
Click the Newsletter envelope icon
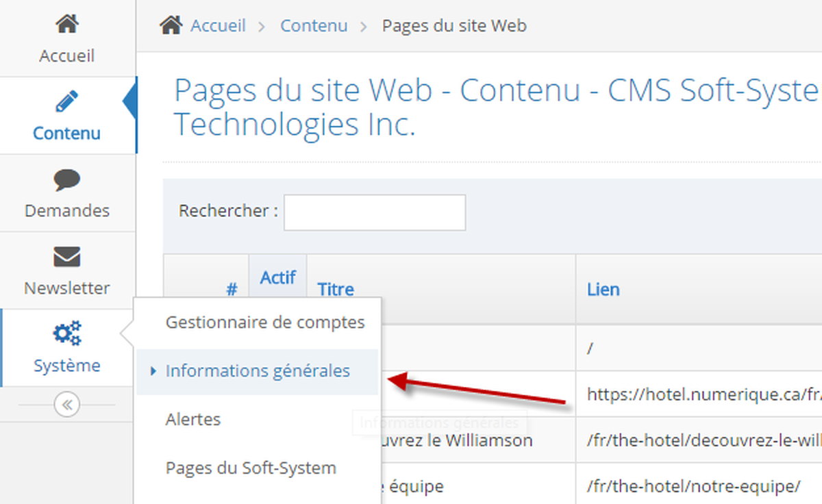click(x=67, y=257)
